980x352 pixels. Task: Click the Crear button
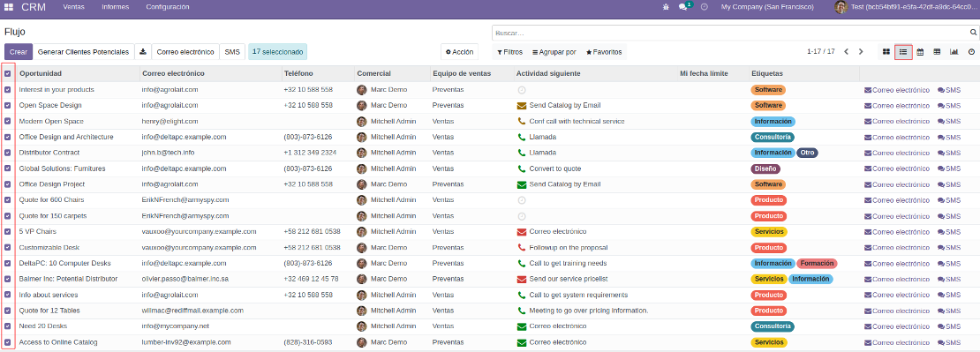19,52
